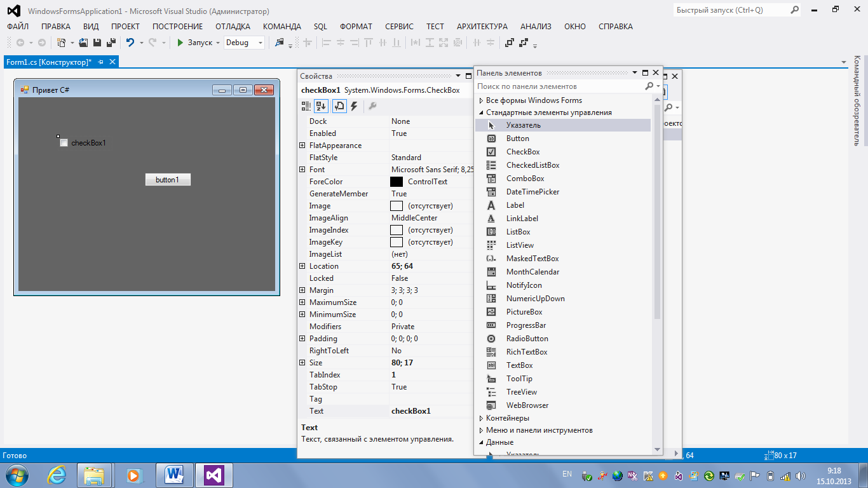Expand the Font property
Screen dimensions: 868x488
coord(302,170)
